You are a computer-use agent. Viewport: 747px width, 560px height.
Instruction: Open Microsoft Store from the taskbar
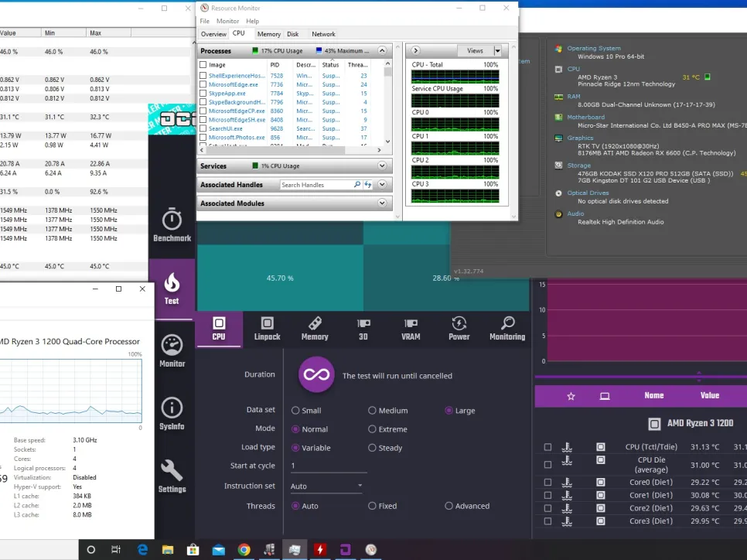click(x=193, y=549)
